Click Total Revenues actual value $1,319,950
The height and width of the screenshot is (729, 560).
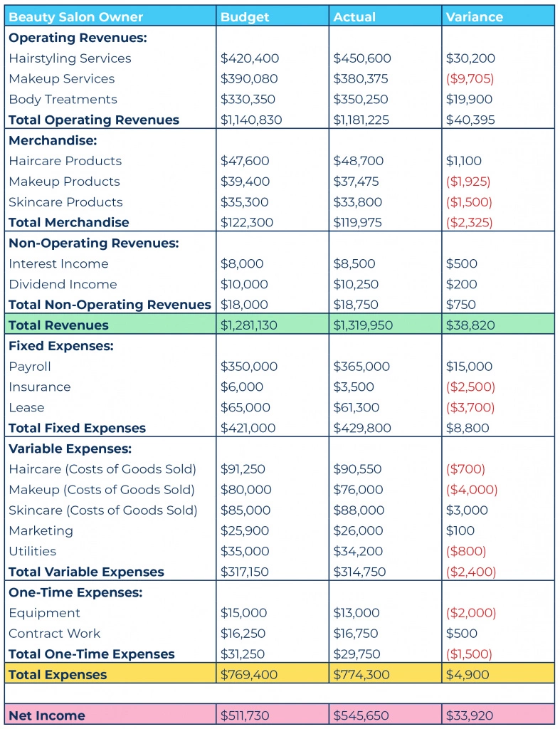click(x=363, y=325)
